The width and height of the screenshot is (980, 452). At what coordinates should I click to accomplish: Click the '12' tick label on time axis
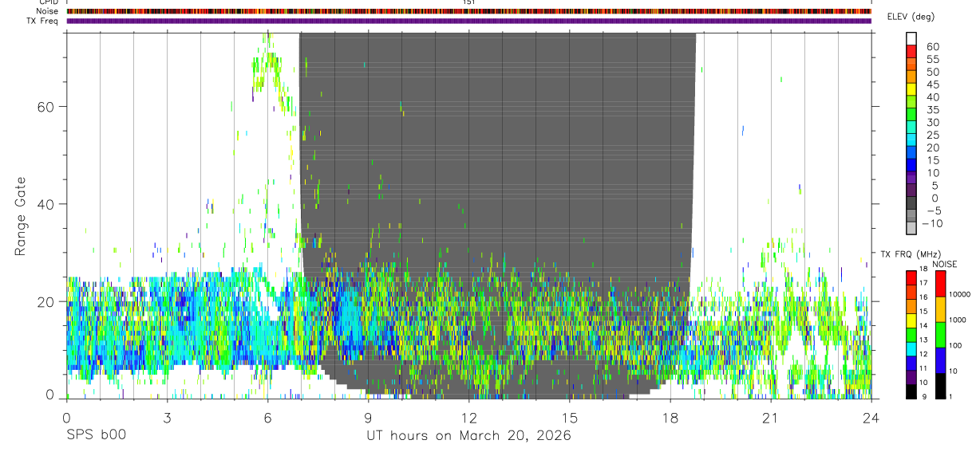(x=468, y=418)
